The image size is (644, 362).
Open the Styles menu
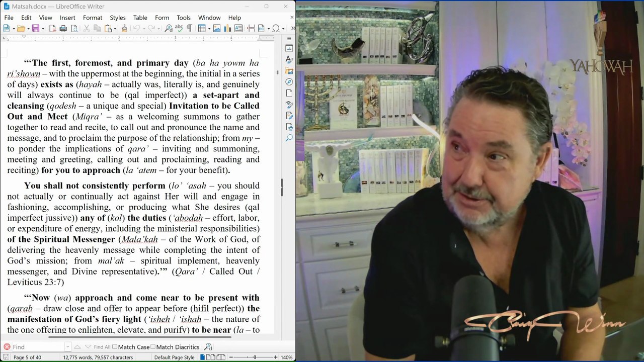coord(118,18)
